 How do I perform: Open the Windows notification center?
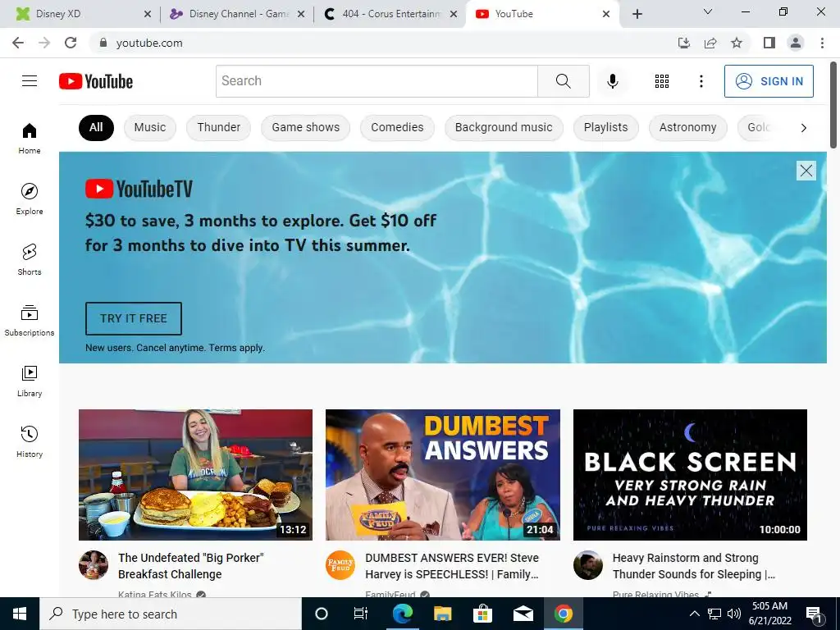[x=814, y=614]
